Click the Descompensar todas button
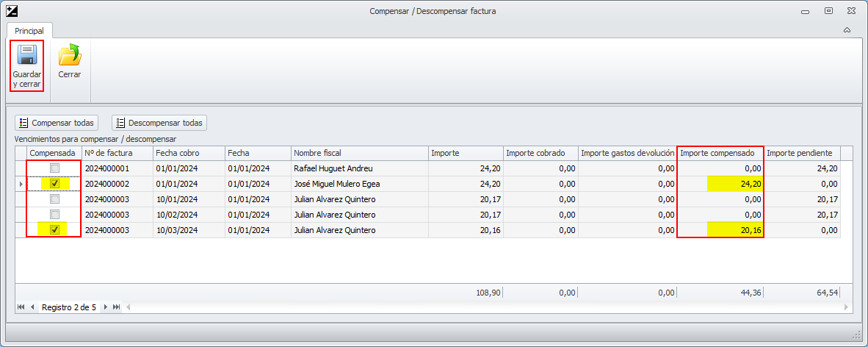The width and height of the screenshot is (868, 347). [159, 123]
